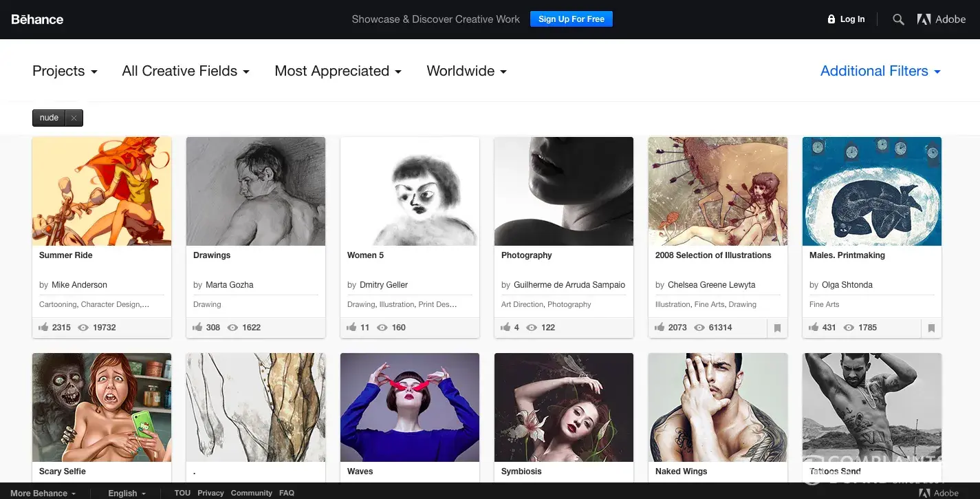Image resolution: width=980 pixels, height=499 pixels.
Task: Open the English language dropdown
Action: [x=127, y=493]
